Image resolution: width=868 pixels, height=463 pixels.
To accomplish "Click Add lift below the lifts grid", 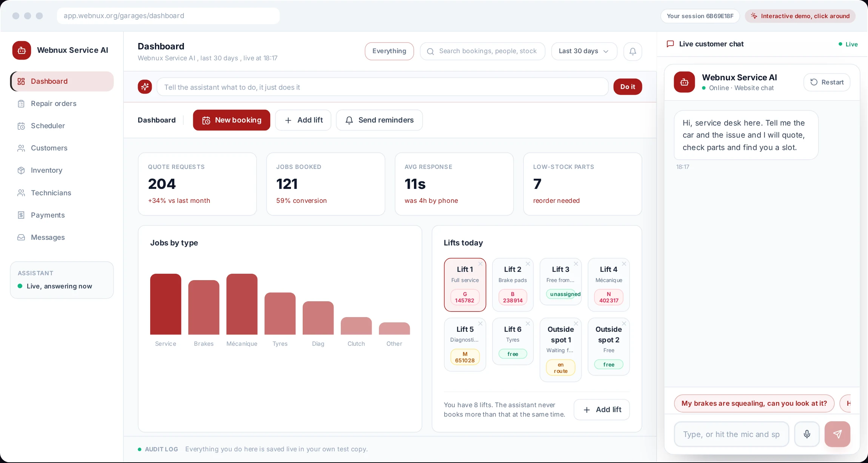I will coord(602,410).
